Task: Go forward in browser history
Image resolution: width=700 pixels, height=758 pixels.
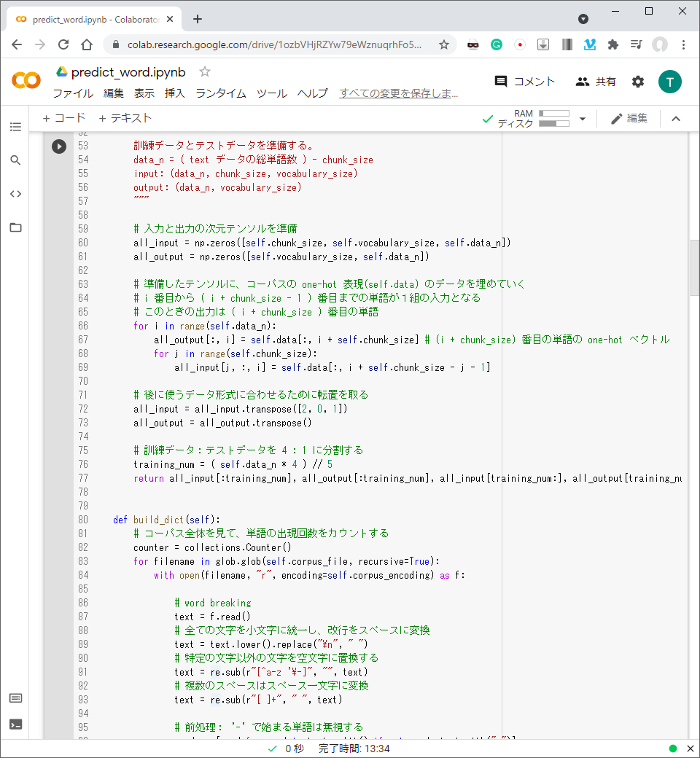Action: pyautogui.click(x=40, y=45)
